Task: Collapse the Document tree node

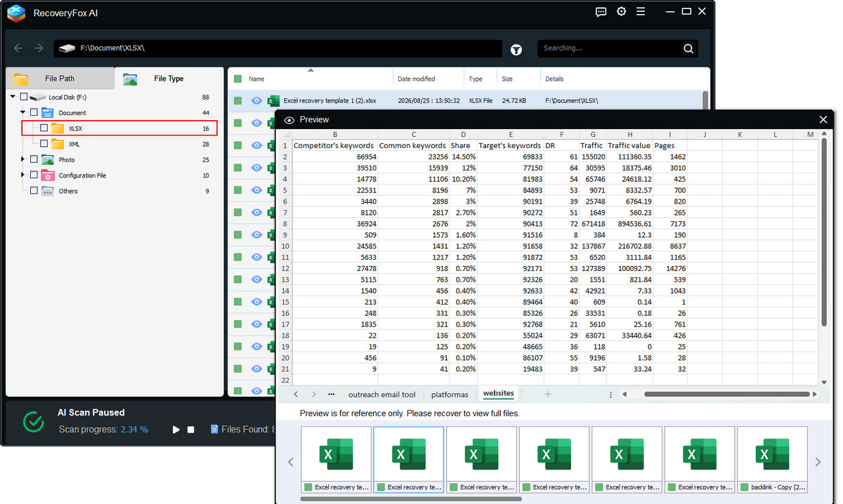Action: pyautogui.click(x=23, y=112)
